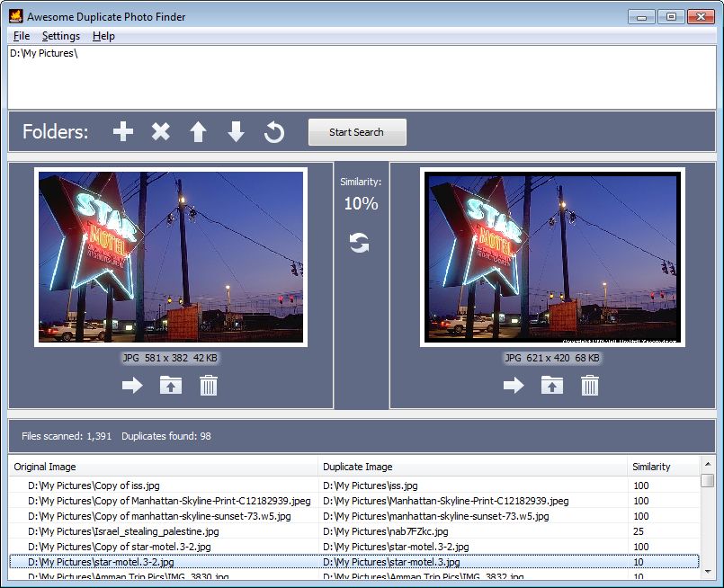Recalculate similarity with the refresh icon
Screen dimensions: 724x588
tap(359, 241)
